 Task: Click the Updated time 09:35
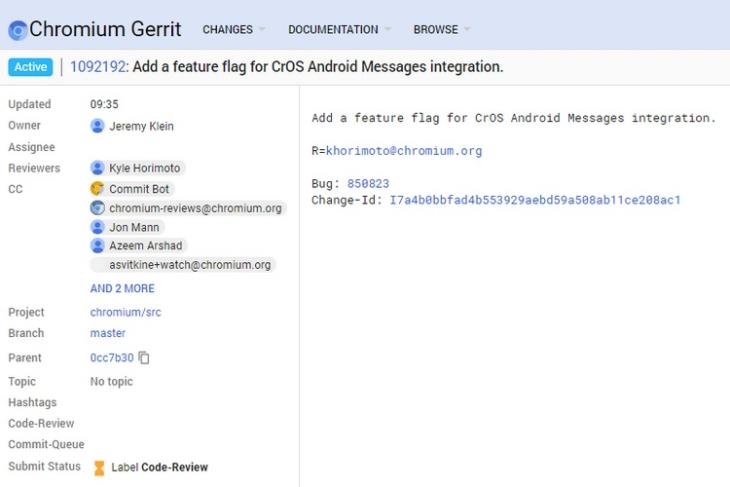tap(104, 104)
